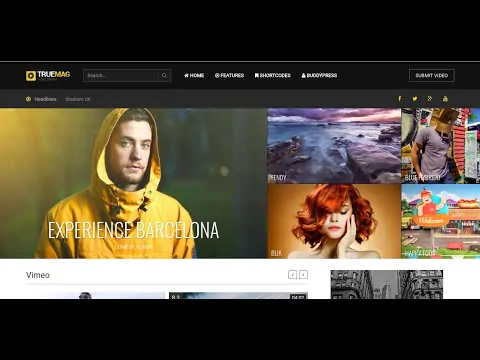This screenshot has width=480, height=360.
Task: Open the Twitter social icon
Action: point(415,99)
